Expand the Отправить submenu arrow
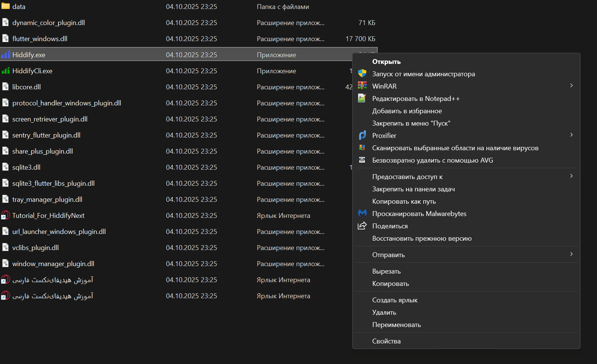 click(571, 254)
